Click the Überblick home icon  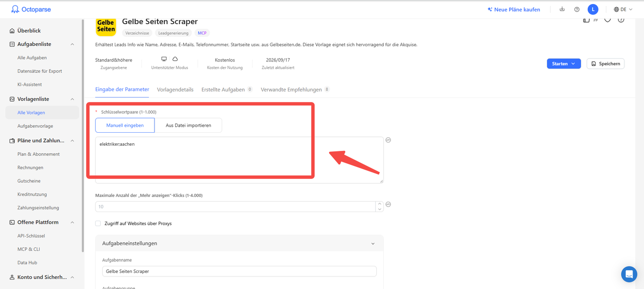click(12, 31)
